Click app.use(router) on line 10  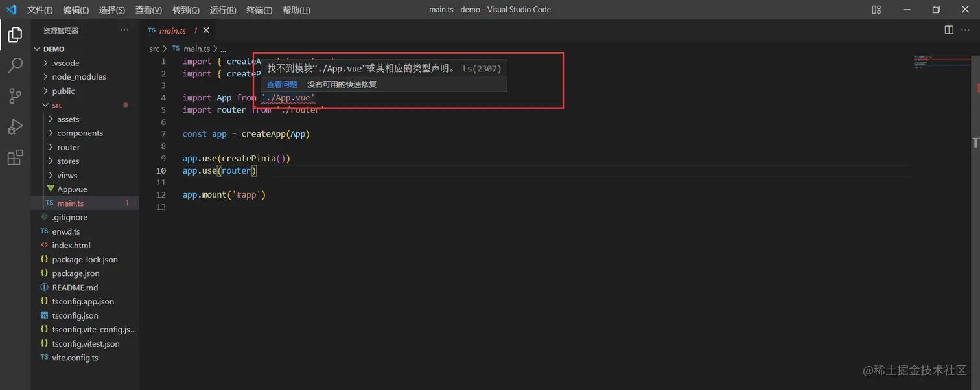coord(220,171)
